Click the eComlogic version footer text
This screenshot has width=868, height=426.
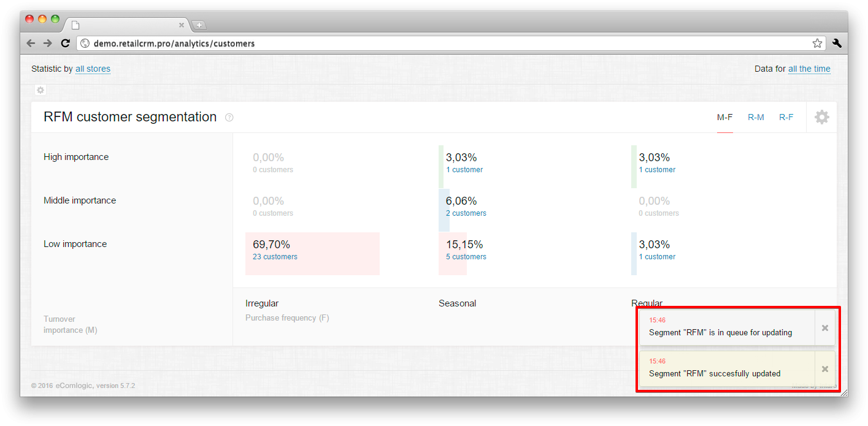tap(83, 386)
